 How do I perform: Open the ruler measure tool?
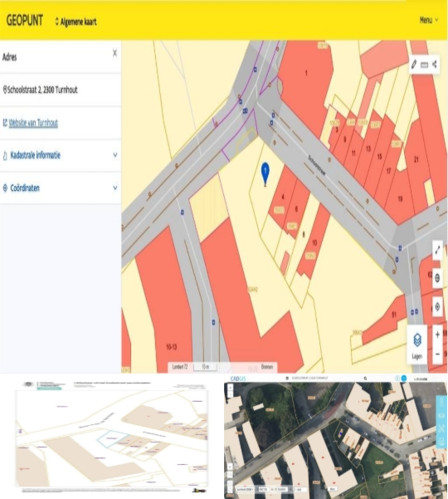coord(424,65)
